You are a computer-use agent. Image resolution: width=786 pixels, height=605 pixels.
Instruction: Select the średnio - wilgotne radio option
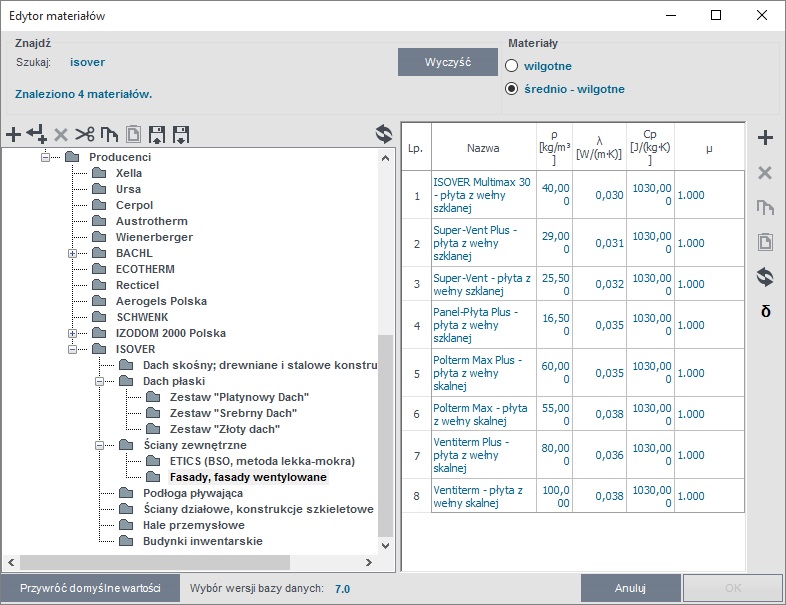pos(511,89)
